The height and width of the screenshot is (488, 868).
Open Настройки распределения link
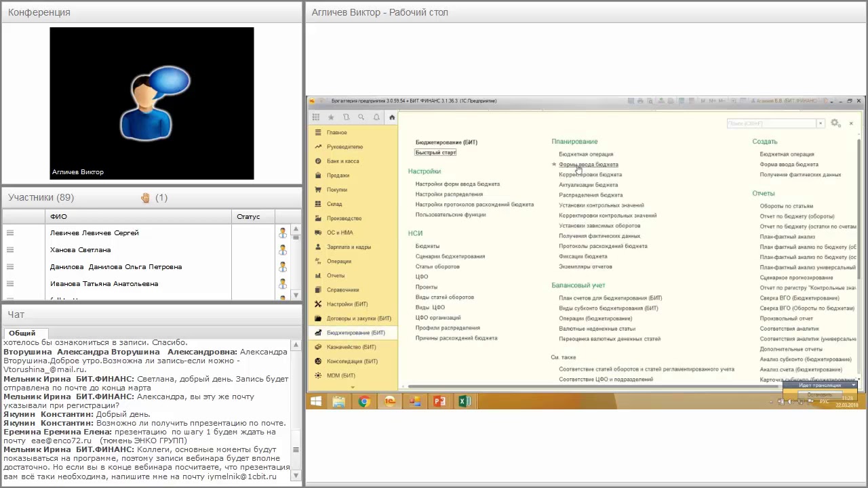click(449, 195)
